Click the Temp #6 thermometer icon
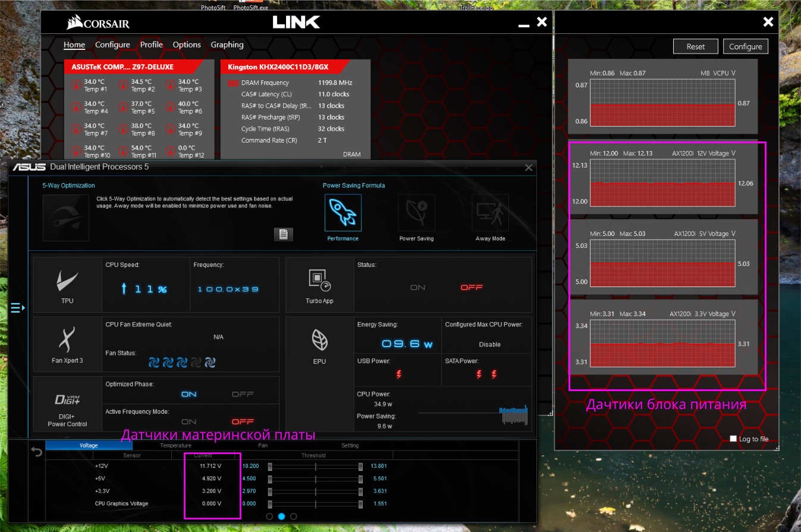This screenshot has height=532, width=801. [x=170, y=107]
